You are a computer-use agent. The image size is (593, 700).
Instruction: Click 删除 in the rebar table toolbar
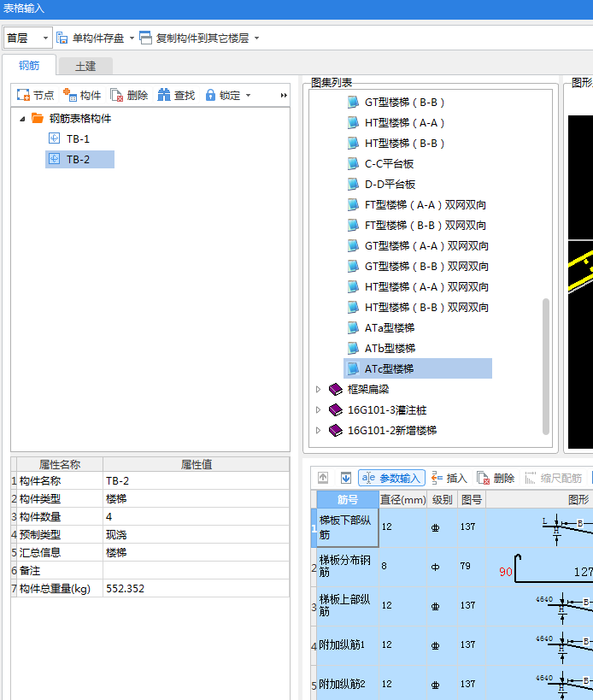click(x=496, y=478)
